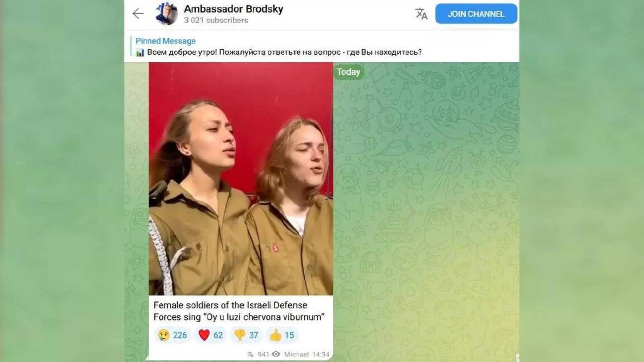This screenshot has height=362, width=644.
Task: View 3 021 subscribers info
Action: click(x=216, y=20)
